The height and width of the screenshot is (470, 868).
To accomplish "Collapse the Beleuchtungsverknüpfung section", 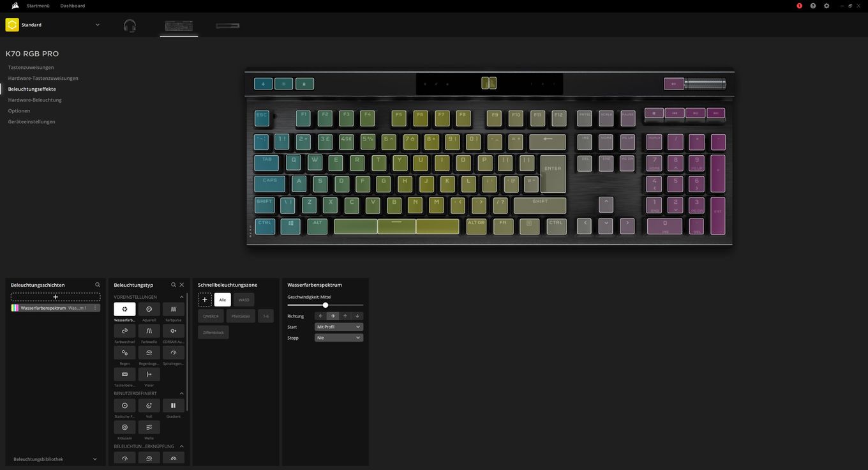I will click(181, 446).
